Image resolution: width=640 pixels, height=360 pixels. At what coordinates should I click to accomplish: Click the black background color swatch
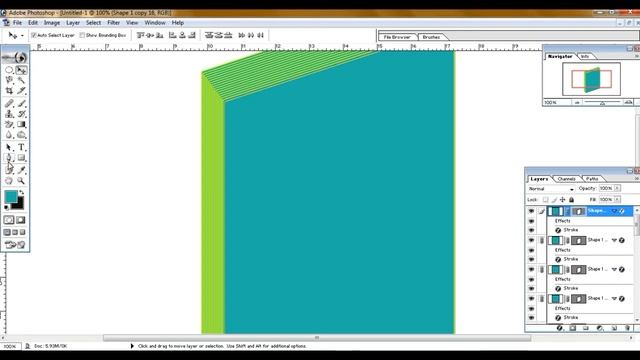[x=19, y=205]
